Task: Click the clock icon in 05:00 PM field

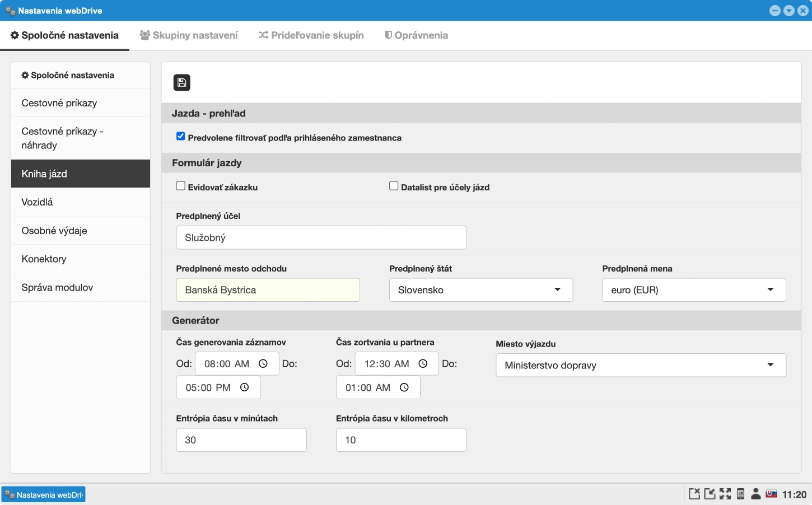Action: [245, 387]
